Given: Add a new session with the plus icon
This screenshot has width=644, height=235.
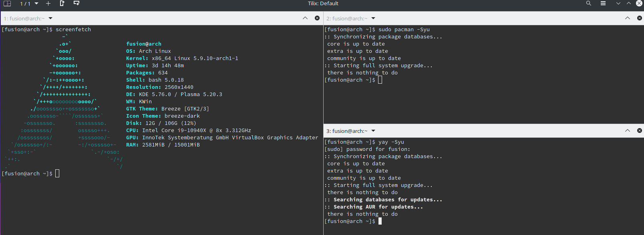Looking at the screenshot, I should [x=48, y=4].
